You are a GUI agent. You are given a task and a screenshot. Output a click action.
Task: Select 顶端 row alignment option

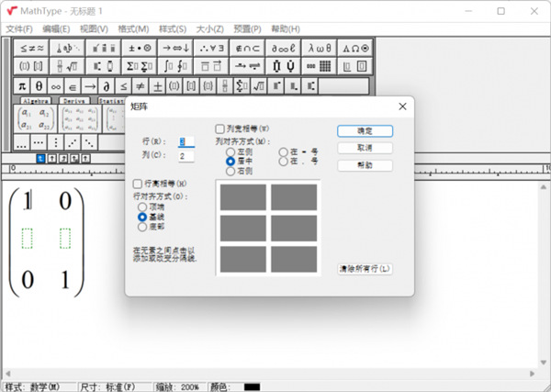(142, 207)
